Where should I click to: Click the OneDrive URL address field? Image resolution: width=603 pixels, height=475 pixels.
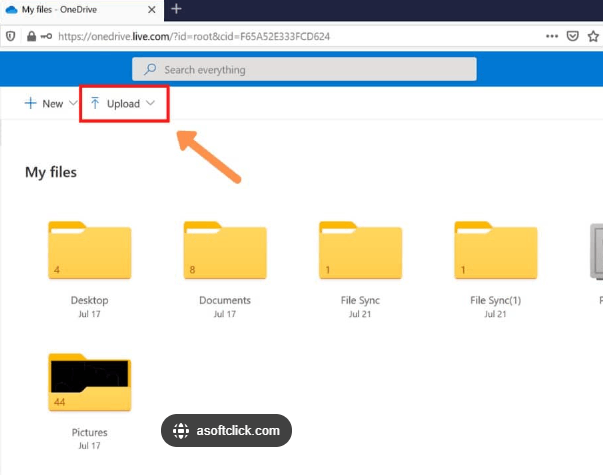tap(194, 37)
